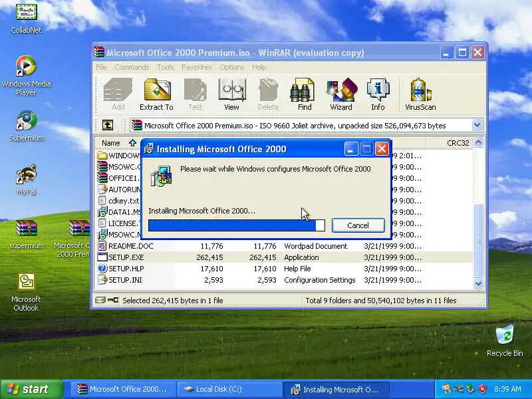Click the drive icon in WinRAR status bar
The image size is (532, 399).
coord(100,300)
